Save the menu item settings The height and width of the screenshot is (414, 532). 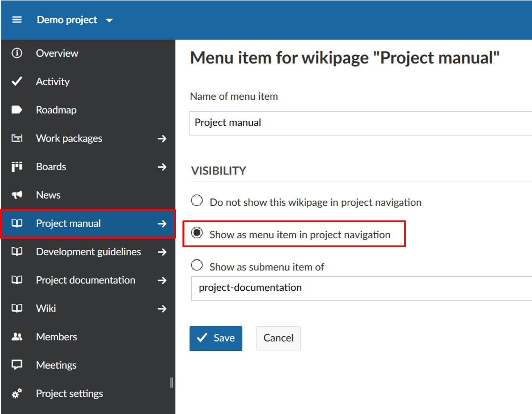click(x=216, y=338)
